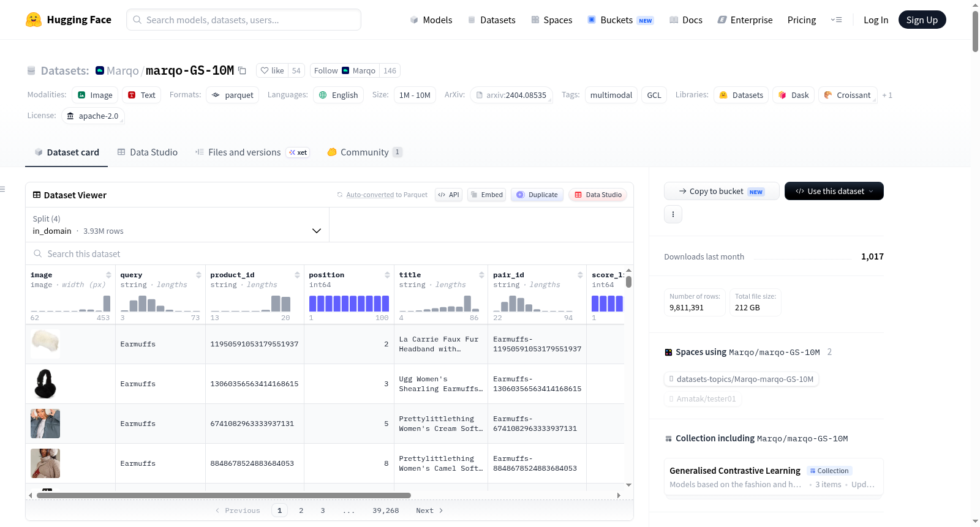The height and width of the screenshot is (527, 980).
Task: Go to Models in navigation
Action: tap(431, 20)
